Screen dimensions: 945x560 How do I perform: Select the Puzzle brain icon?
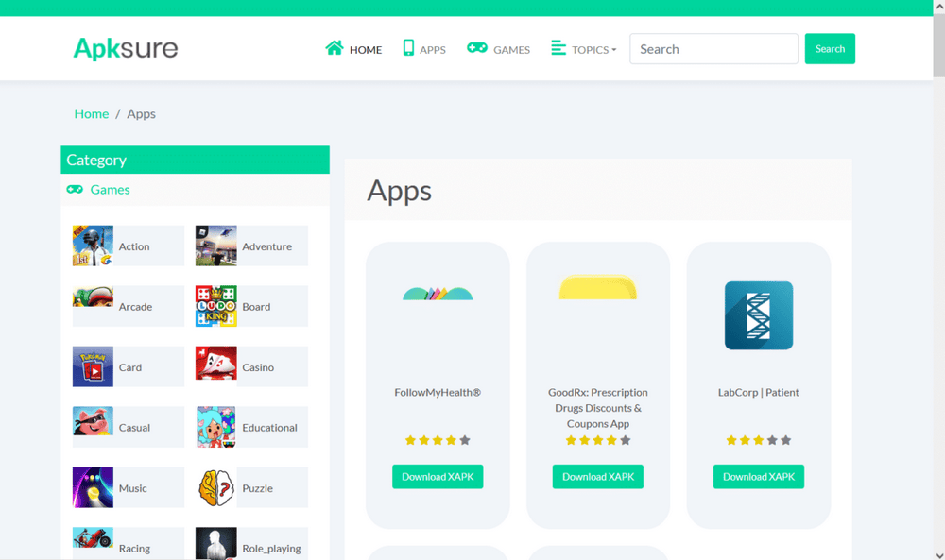(x=215, y=487)
